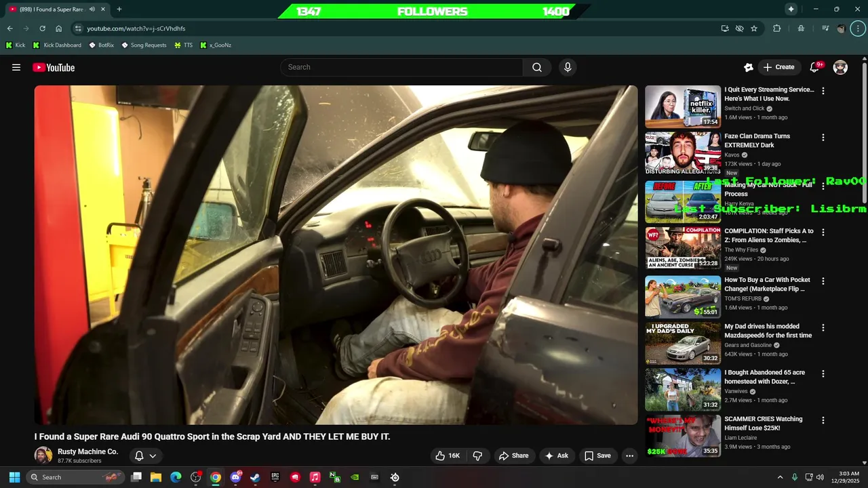The height and width of the screenshot is (488, 868).
Task: Open File Explorer from the taskbar
Action: pyautogui.click(x=156, y=477)
